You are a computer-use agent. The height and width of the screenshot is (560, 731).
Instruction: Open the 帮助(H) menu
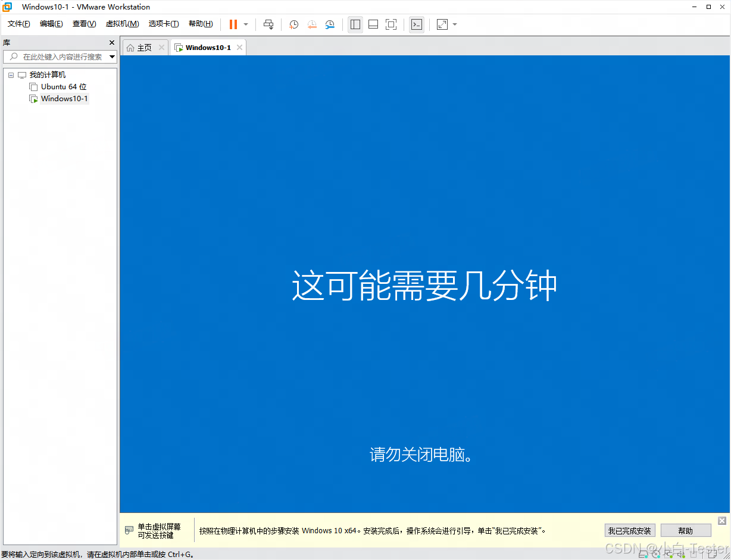201,24
